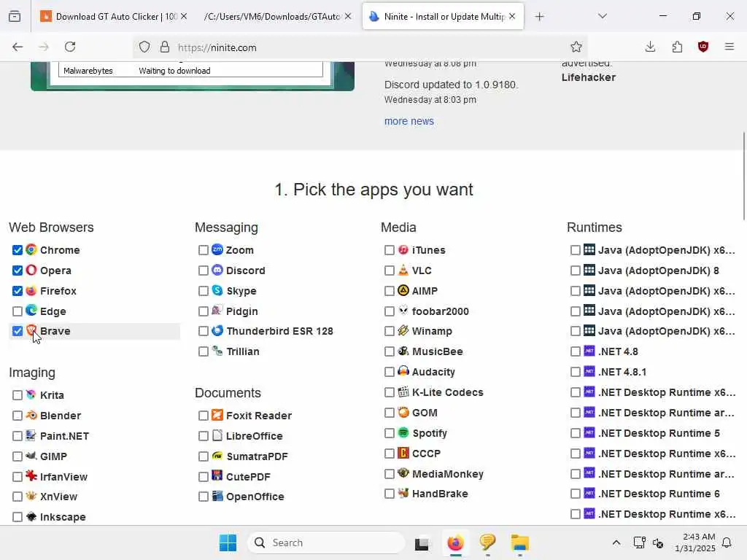Reload the Ninite page
747x560 pixels.
70,47
